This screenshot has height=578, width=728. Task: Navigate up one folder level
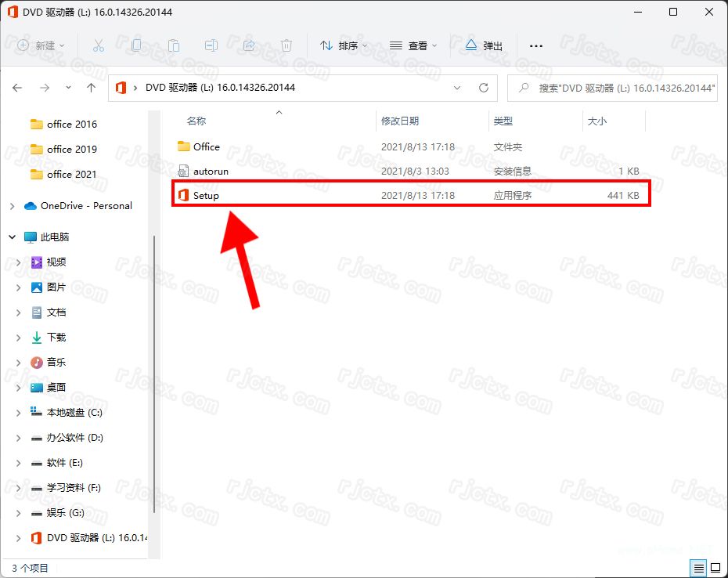pyautogui.click(x=91, y=88)
